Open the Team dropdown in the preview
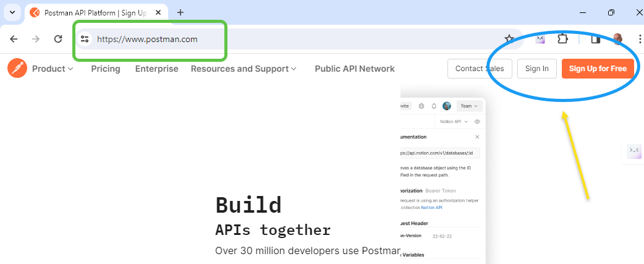644x264 pixels. pos(469,106)
